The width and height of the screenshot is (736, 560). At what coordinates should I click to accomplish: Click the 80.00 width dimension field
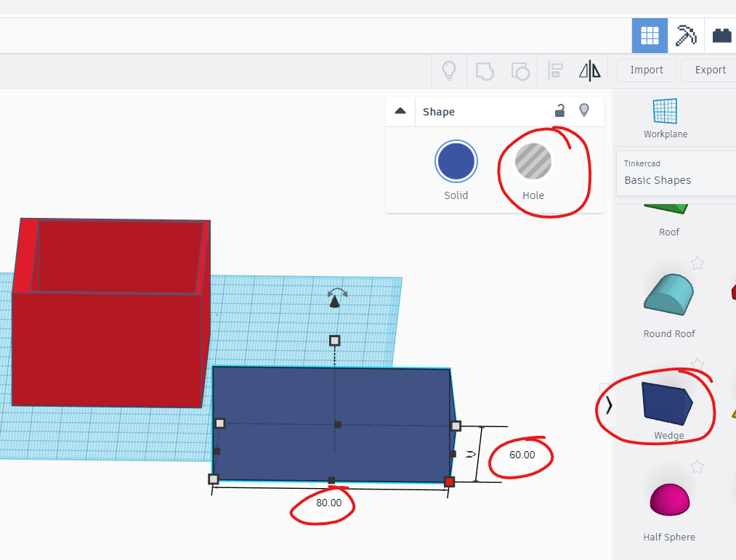pyautogui.click(x=328, y=503)
